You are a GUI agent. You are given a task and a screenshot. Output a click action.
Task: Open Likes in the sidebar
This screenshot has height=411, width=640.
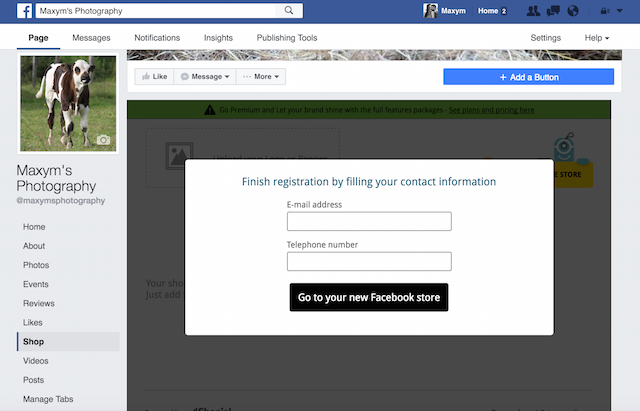tap(33, 323)
